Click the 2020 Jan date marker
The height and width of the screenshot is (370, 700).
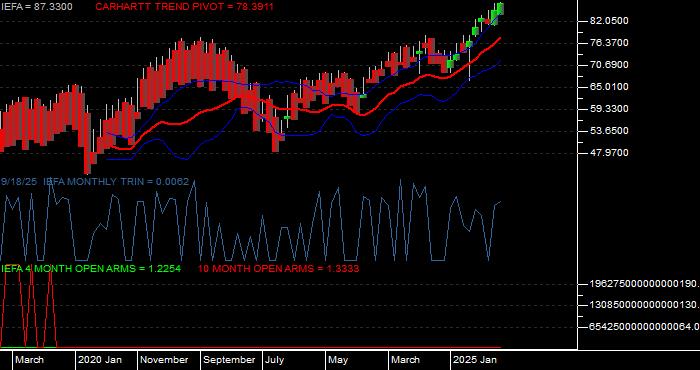click(100, 360)
